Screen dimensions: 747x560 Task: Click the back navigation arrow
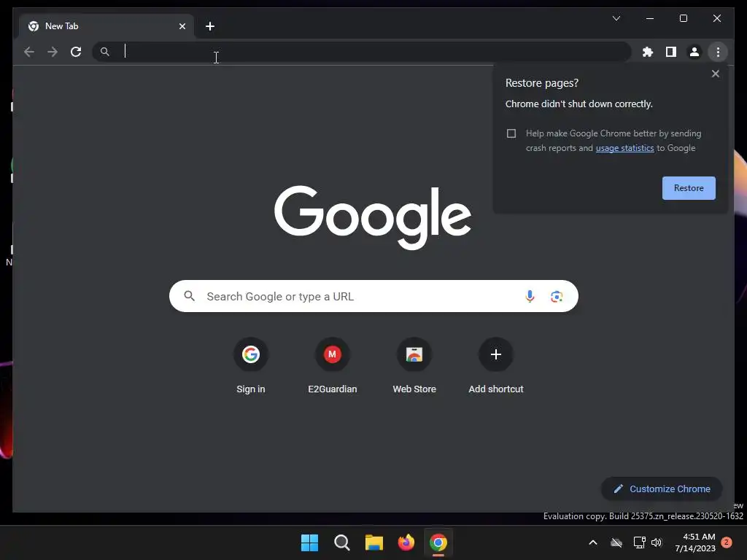[29, 52]
